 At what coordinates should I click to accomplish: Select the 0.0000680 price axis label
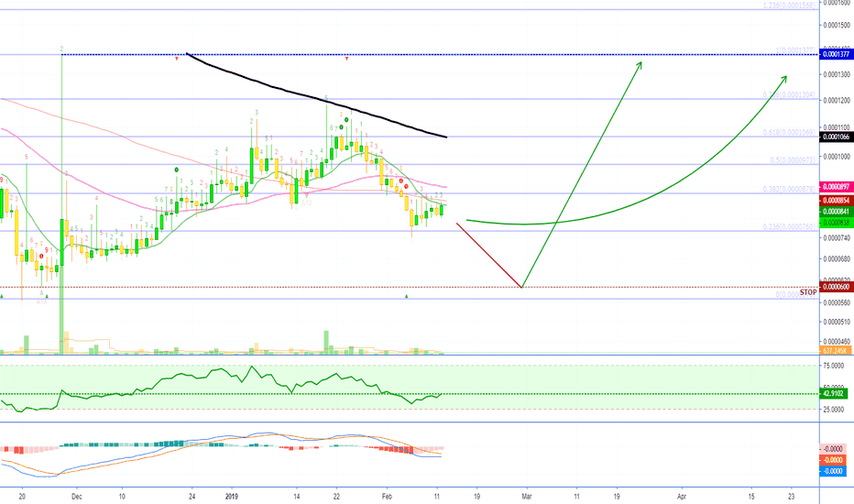click(x=837, y=258)
